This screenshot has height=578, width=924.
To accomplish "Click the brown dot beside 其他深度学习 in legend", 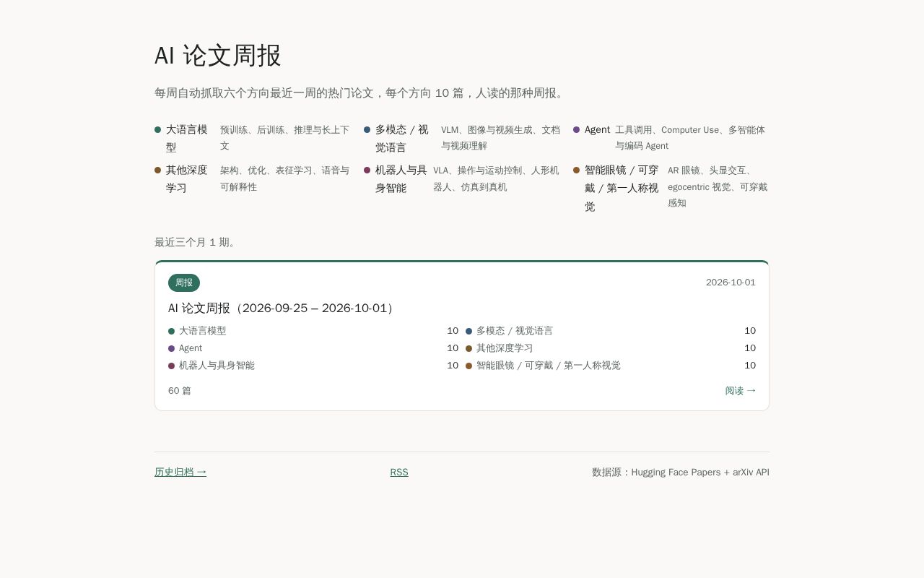I will click(x=157, y=171).
